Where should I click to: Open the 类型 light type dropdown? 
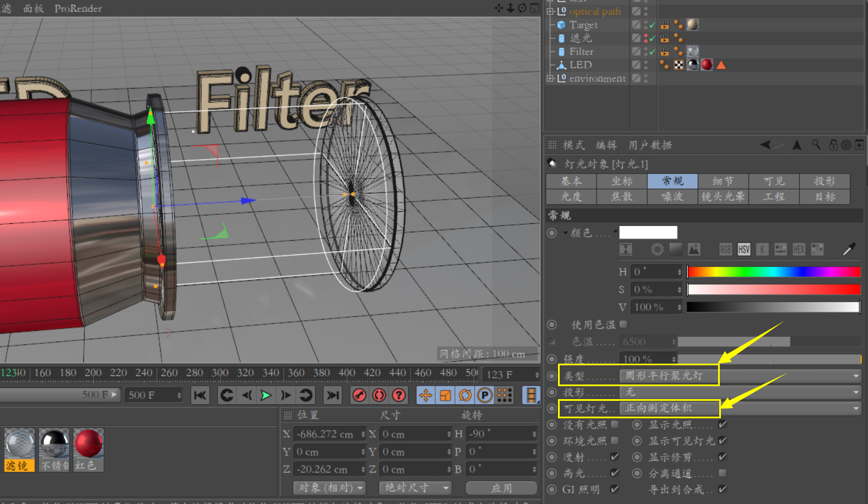(741, 375)
